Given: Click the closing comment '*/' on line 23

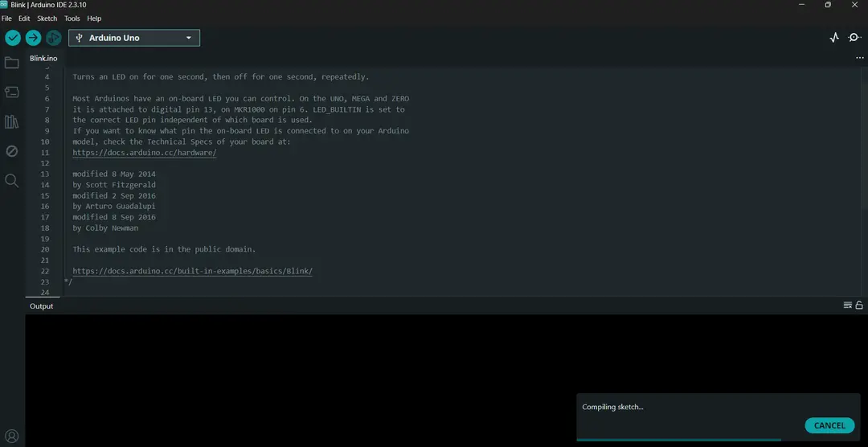Looking at the screenshot, I should pyautogui.click(x=68, y=282).
